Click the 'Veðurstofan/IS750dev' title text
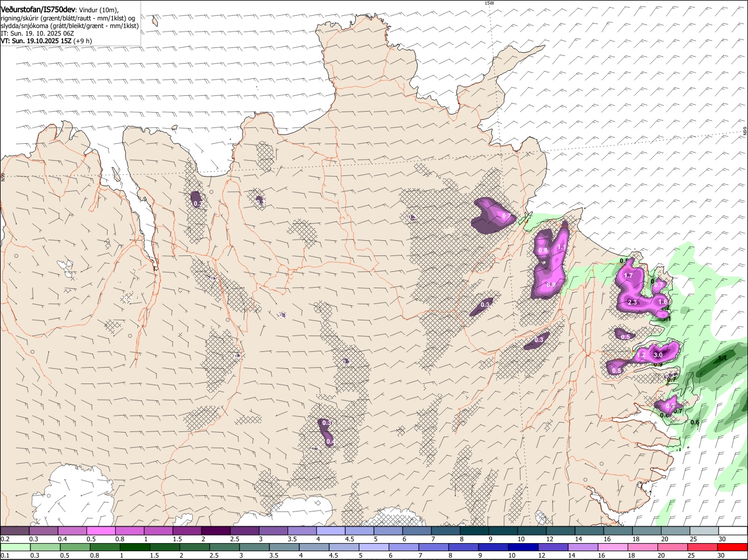This screenshot has height=560, width=748. pos(37,10)
